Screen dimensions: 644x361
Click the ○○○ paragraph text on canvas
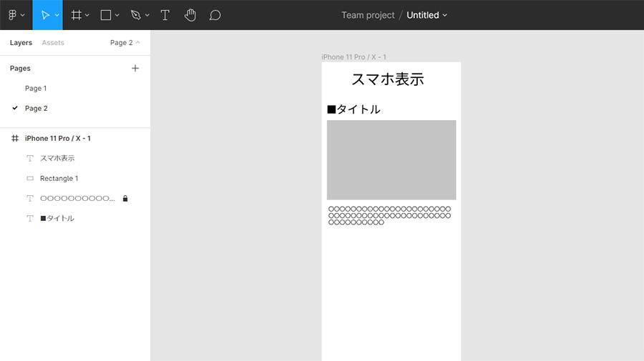point(389,215)
